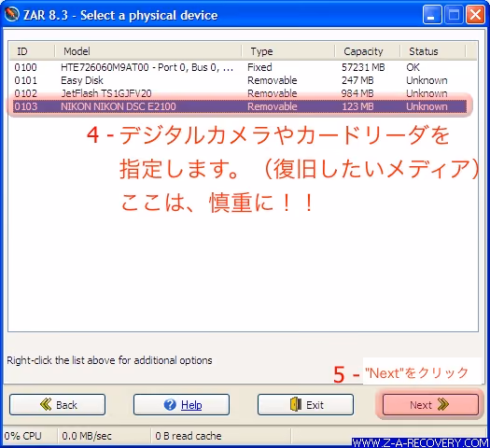Click the door icon on Exit button
Screen dimensions: 490x448
296,404
